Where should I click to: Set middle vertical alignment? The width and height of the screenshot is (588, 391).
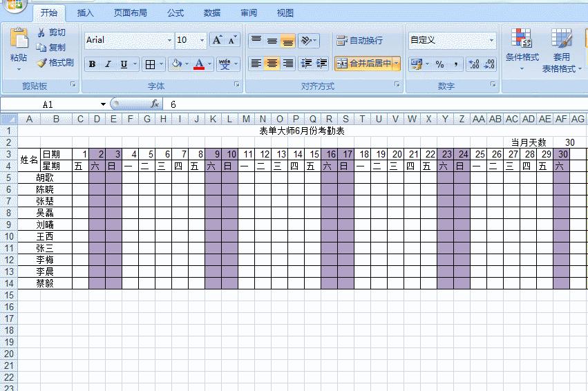[x=272, y=40]
